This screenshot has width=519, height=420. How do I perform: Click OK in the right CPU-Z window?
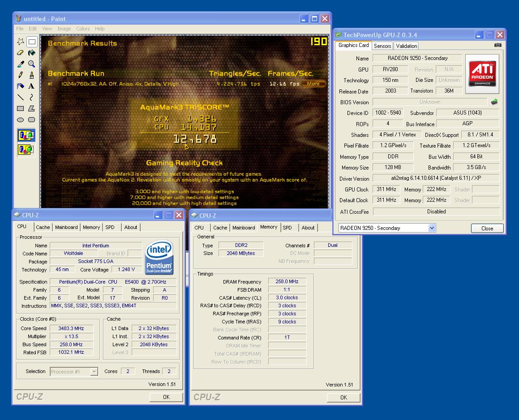pos(344,397)
